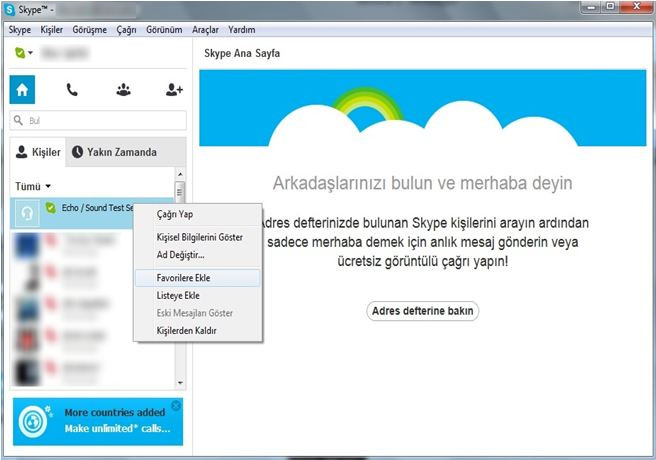
Task: Click the globe icon in promo banner
Action: (33, 422)
